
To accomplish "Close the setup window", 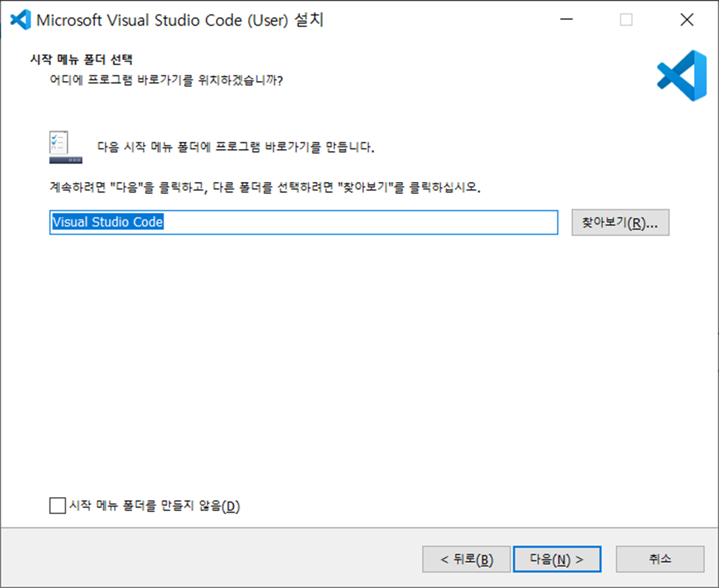I will pyautogui.click(x=687, y=19).
